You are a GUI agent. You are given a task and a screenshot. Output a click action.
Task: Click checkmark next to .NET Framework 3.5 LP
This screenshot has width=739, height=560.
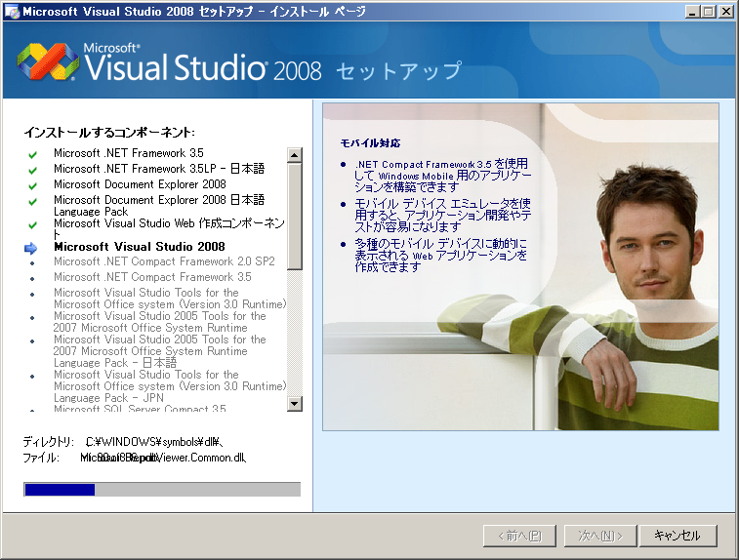32,169
